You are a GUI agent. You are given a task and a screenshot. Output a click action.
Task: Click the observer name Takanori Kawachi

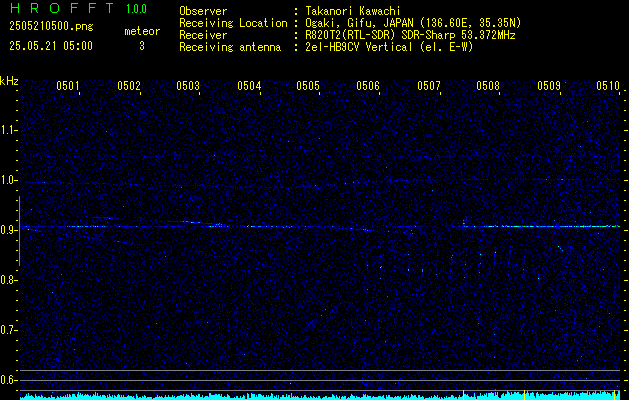(x=353, y=11)
